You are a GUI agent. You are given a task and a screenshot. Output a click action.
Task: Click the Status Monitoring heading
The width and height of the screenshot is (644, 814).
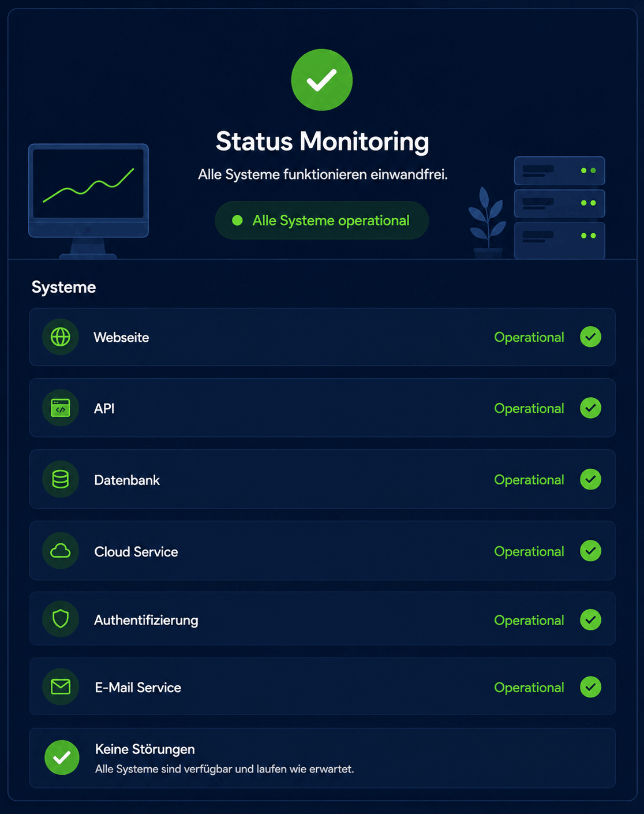[322, 141]
